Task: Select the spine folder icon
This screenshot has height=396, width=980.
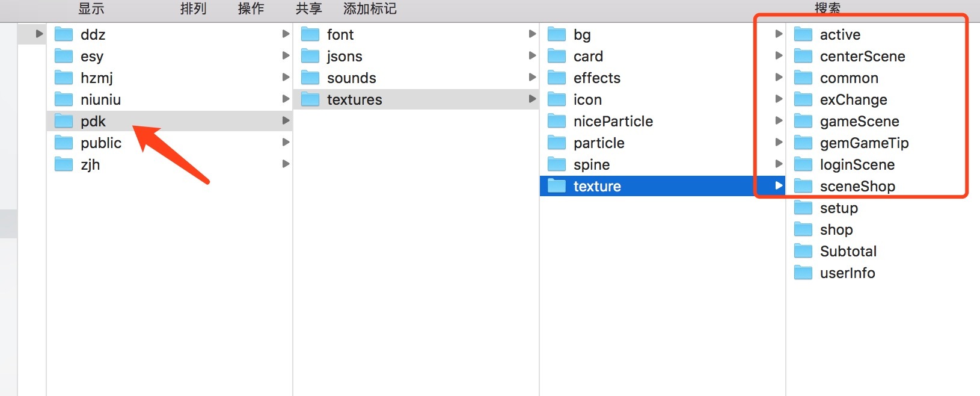Action: pos(557,164)
